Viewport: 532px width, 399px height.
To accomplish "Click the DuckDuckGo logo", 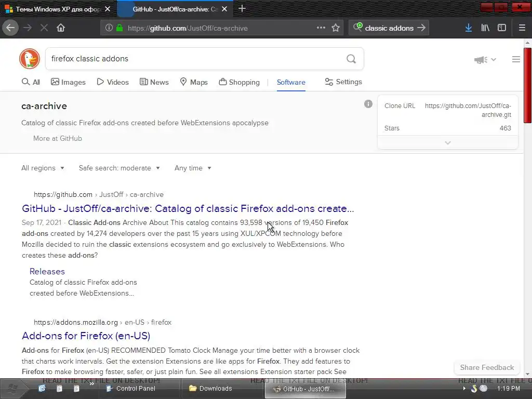I will tap(30, 59).
